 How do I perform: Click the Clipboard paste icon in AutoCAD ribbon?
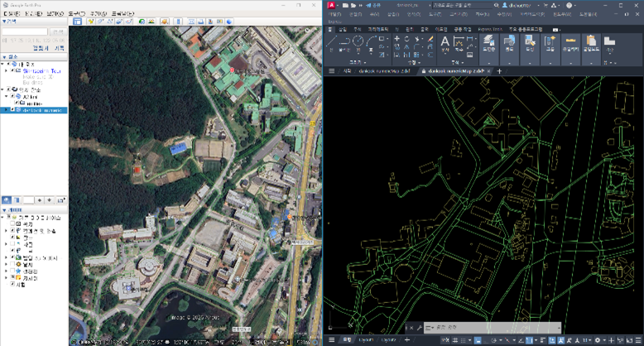point(591,42)
